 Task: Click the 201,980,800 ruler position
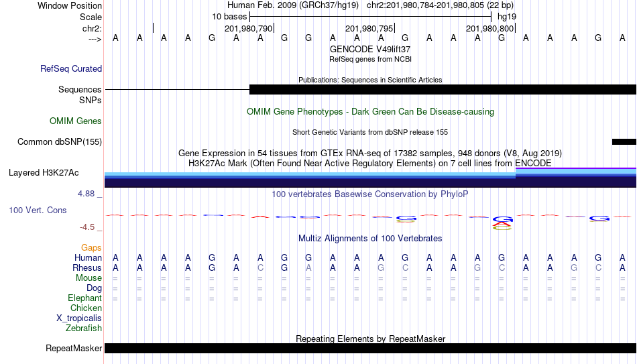[x=489, y=28]
